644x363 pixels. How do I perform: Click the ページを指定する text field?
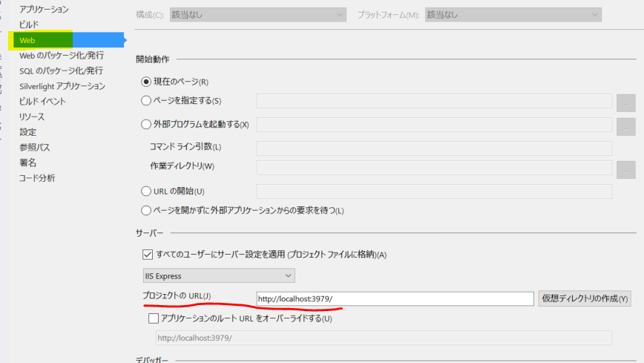click(434, 101)
